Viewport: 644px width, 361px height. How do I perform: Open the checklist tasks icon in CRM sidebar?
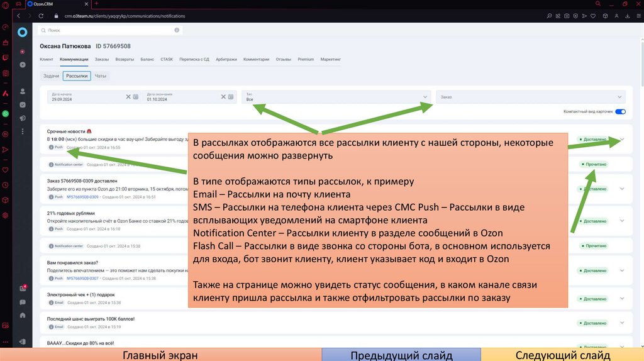[x=23, y=105]
